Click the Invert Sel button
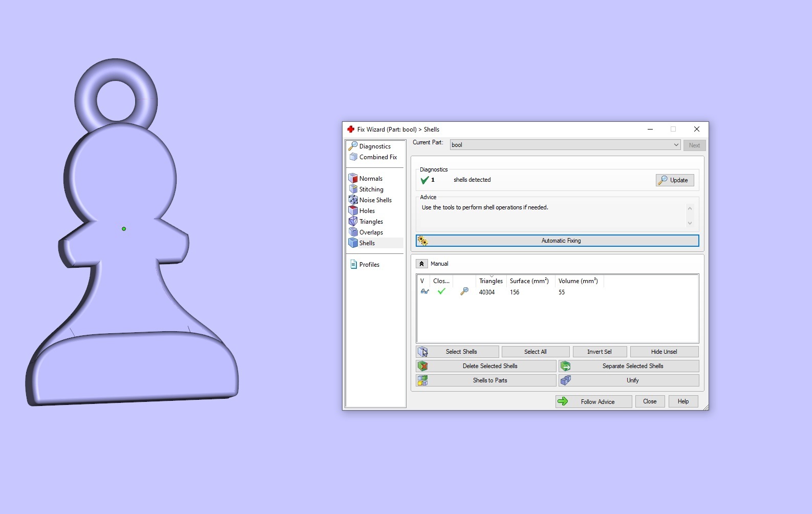This screenshot has height=514, width=812. click(600, 352)
